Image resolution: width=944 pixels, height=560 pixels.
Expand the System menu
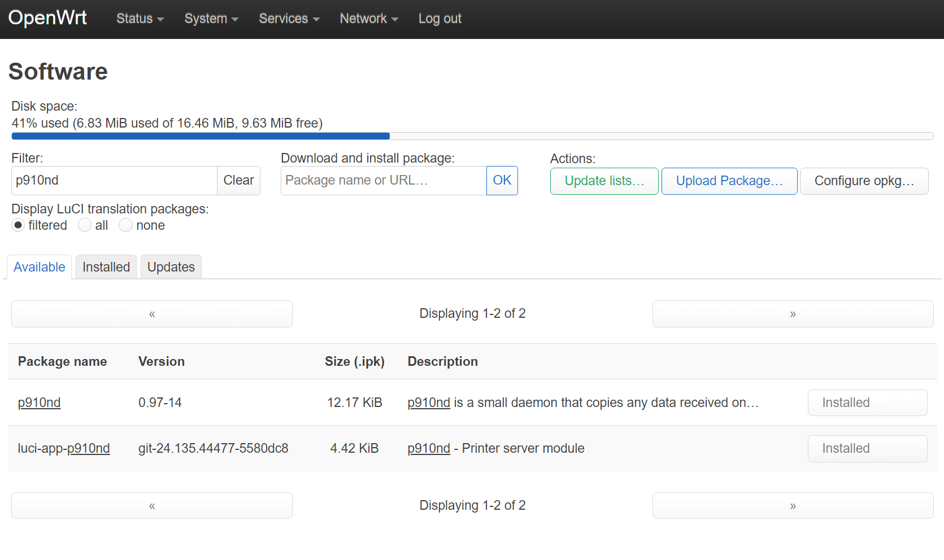(x=211, y=19)
